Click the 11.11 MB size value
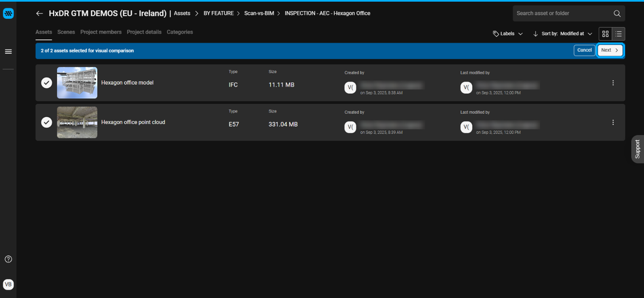 tap(281, 85)
